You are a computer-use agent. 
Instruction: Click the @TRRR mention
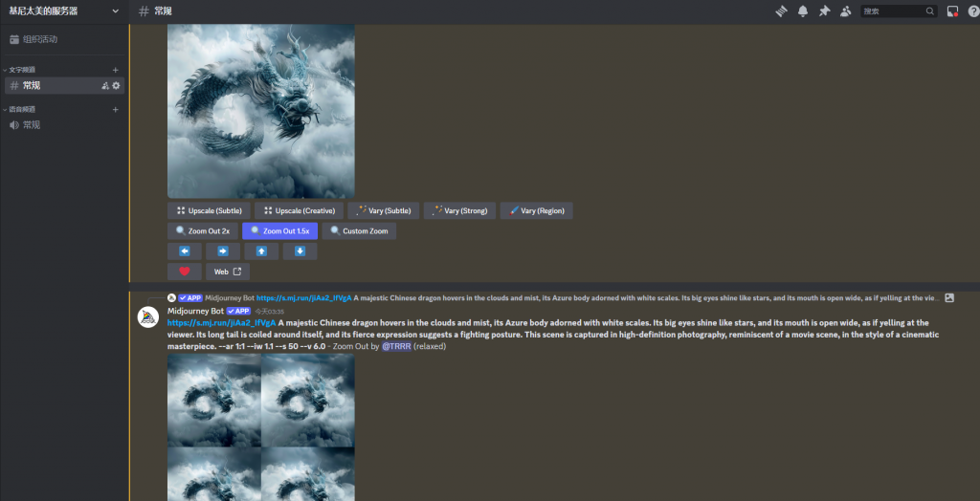click(x=396, y=346)
